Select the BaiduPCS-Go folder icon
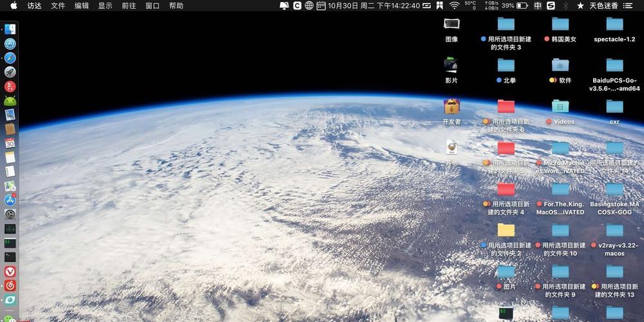 614,65
